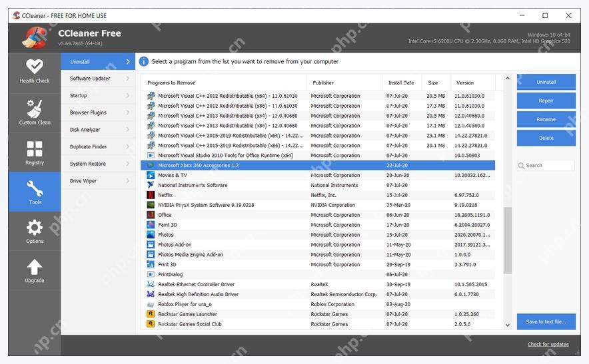Click the NVIDIA PhysX icon
The width and height of the screenshot is (589, 364).
pyautogui.click(x=151, y=205)
